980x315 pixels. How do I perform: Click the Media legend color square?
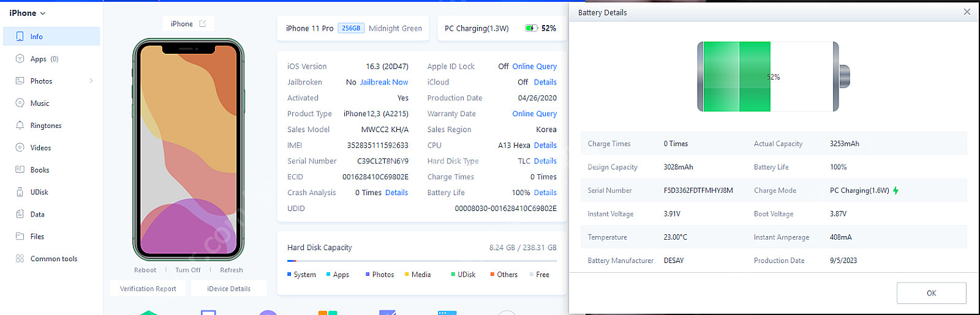click(407, 274)
